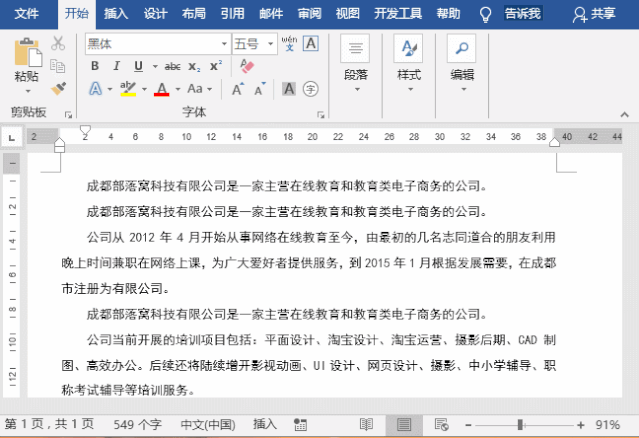
Task: Apply subscript formatting
Action: 194,66
